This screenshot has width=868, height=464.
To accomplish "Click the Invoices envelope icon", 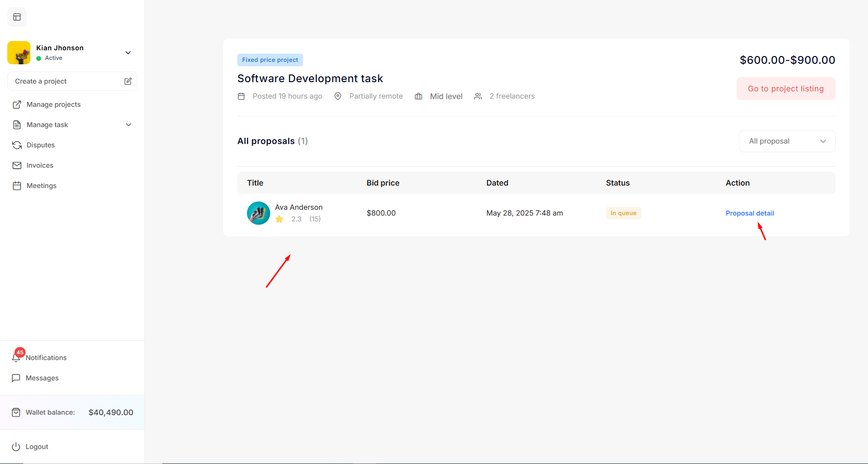I will pos(17,165).
